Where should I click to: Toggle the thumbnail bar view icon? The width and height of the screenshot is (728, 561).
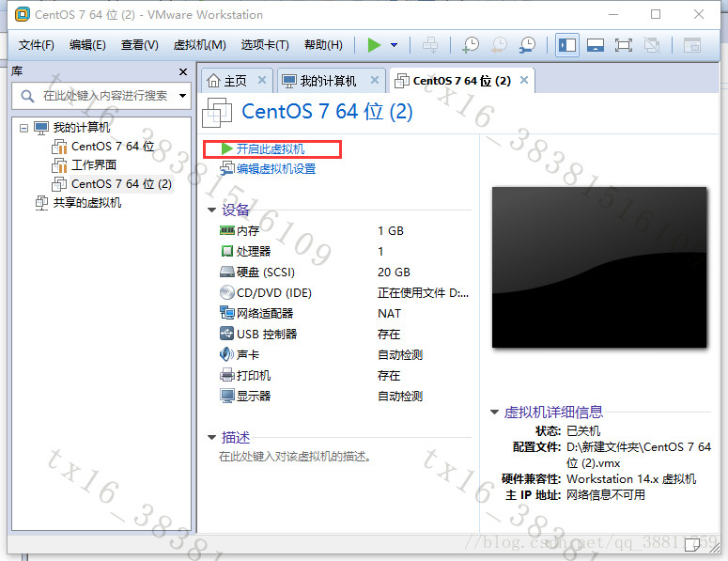pyautogui.click(x=596, y=45)
